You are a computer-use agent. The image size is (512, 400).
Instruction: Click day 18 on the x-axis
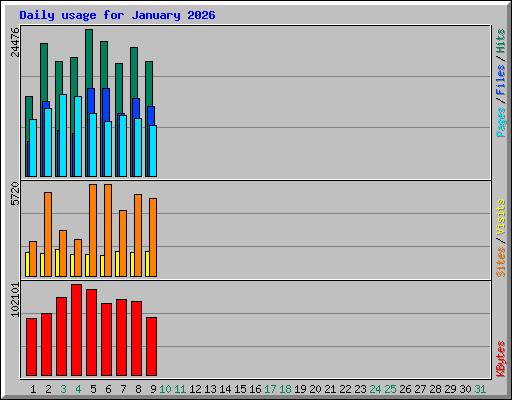(x=285, y=389)
